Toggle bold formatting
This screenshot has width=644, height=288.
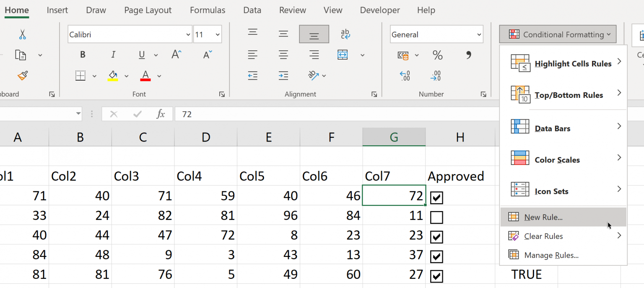[x=83, y=55]
